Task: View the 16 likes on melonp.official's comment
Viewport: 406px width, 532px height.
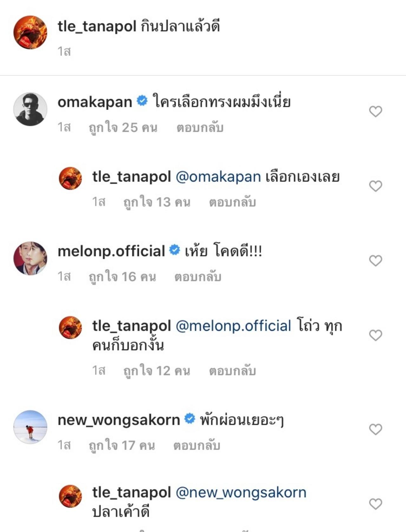Action: coord(122,277)
